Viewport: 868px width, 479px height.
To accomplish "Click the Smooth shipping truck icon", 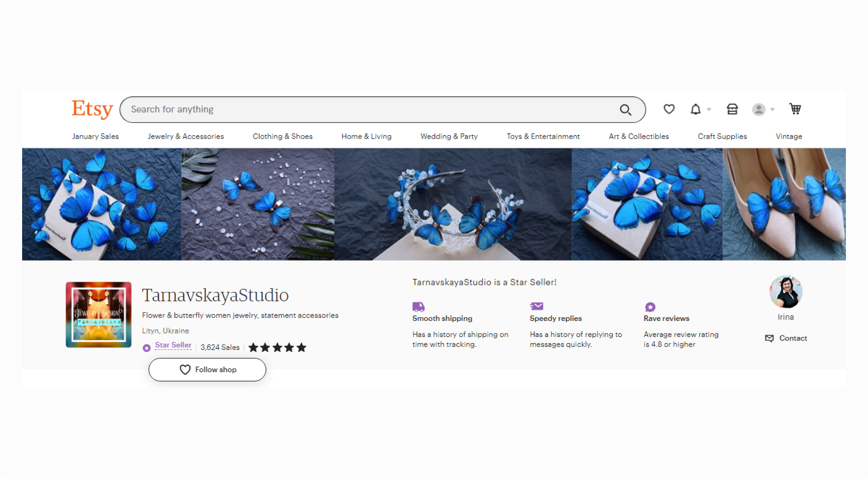I will (x=418, y=307).
